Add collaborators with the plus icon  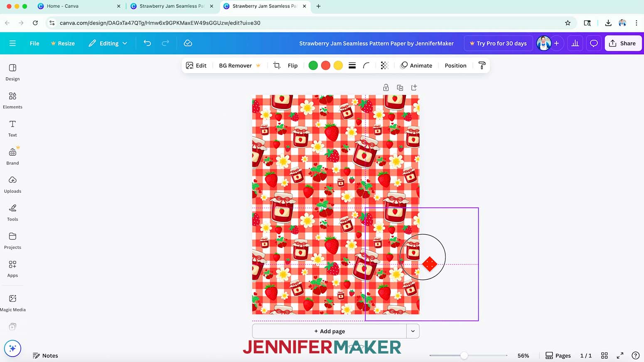click(x=556, y=43)
